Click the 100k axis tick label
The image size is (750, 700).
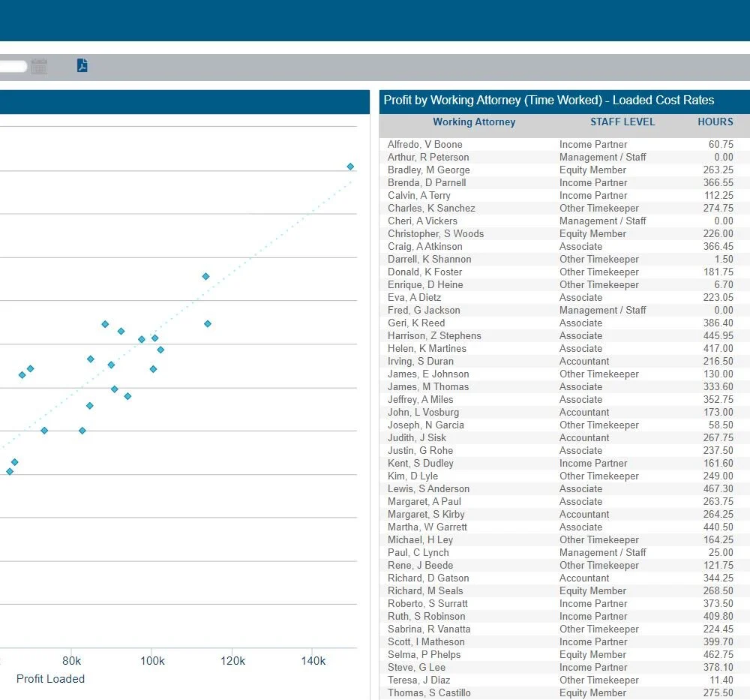click(152, 661)
